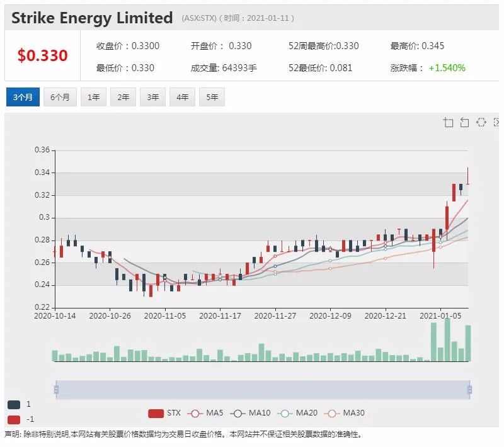Show the 5年 range chart
Image resolution: width=504 pixels, height=447 pixels.
212,97
